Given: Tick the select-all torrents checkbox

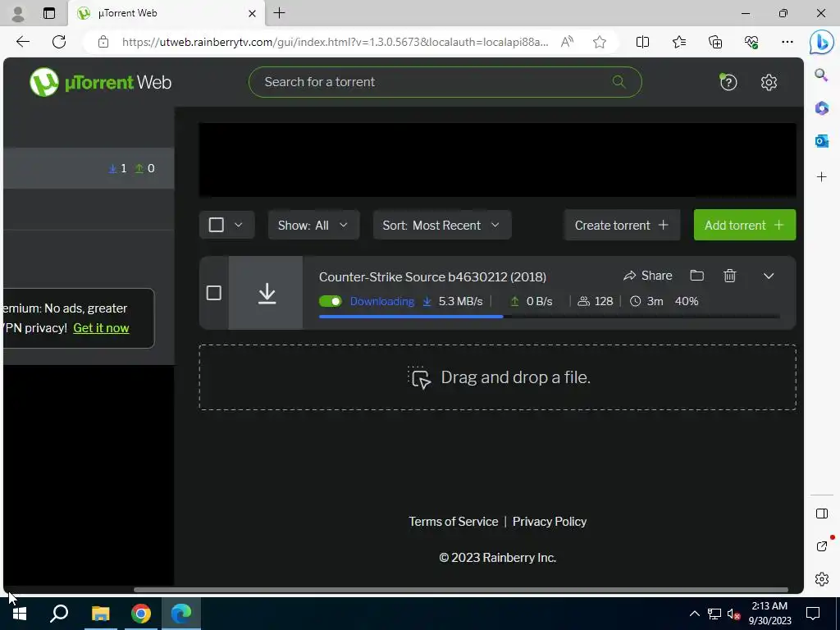Looking at the screenshot, I should click(x=217, y=225).
